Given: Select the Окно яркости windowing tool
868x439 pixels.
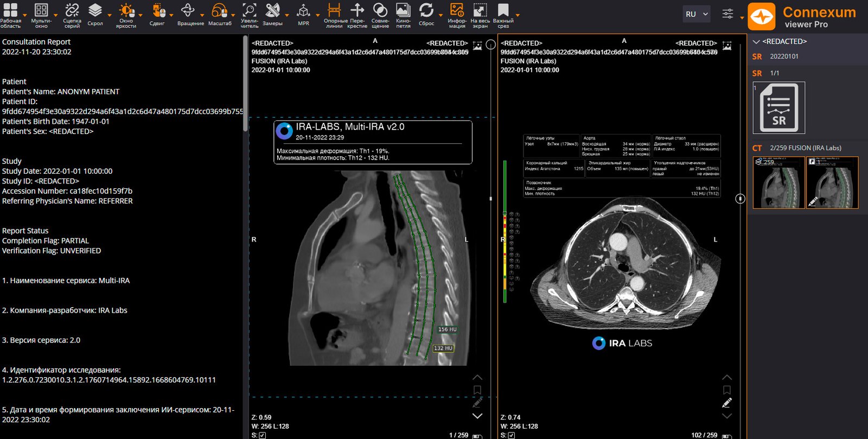Looking at the screenshot, I should click(126, 15).
